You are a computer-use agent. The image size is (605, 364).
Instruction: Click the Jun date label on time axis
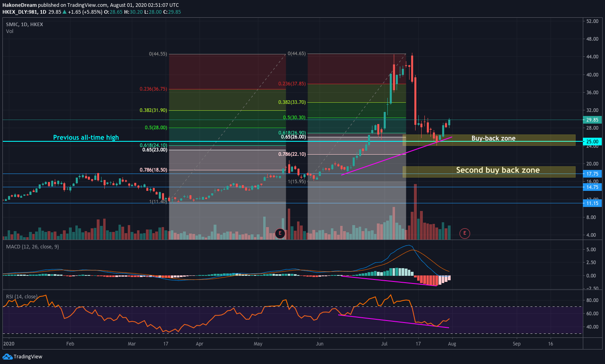click(320, 344)
